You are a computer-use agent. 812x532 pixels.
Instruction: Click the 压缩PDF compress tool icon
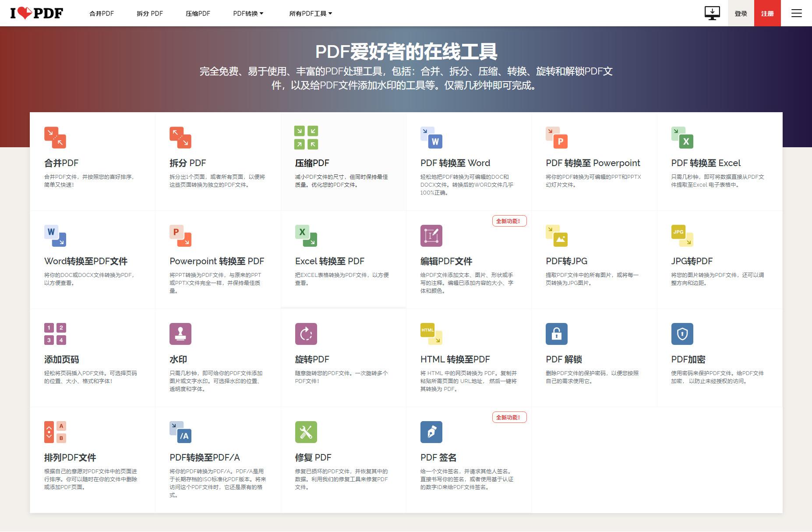(x=306, y=138)
